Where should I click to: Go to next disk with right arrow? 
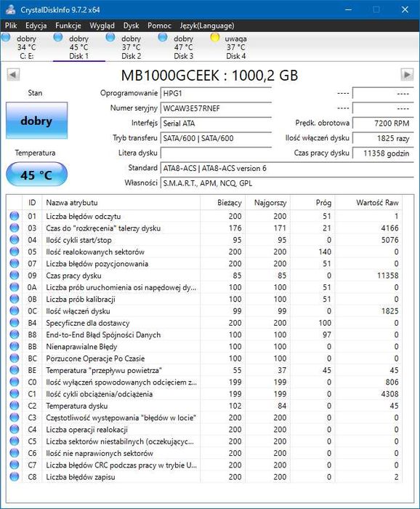[407, 75]
